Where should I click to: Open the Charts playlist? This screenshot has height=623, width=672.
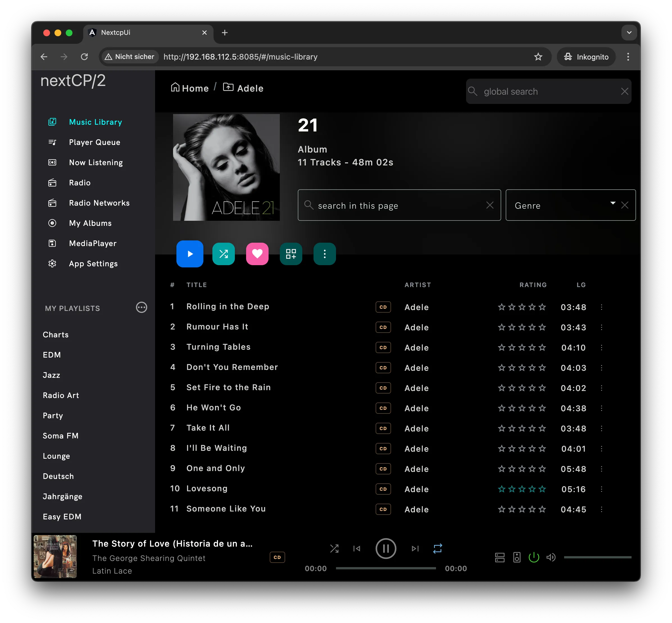[56, 335]
